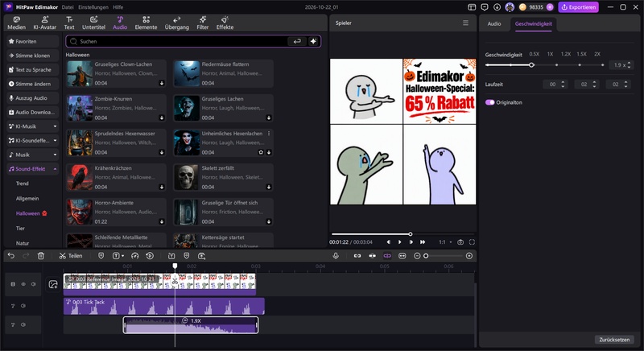The width and height of the screenshot is (644, 351).
Task: Add credits with the purple plus next to 98335
Action: [x=550, y=7]
